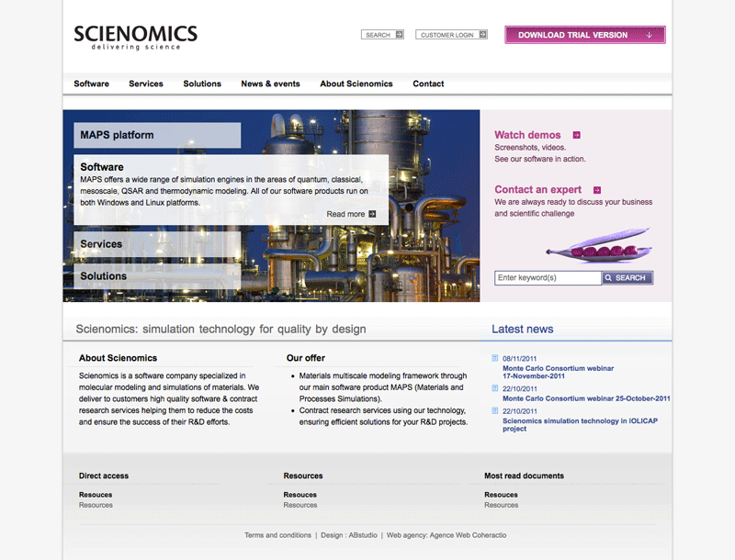Click the down arrow on Download Trial Version

pos(650,35)
